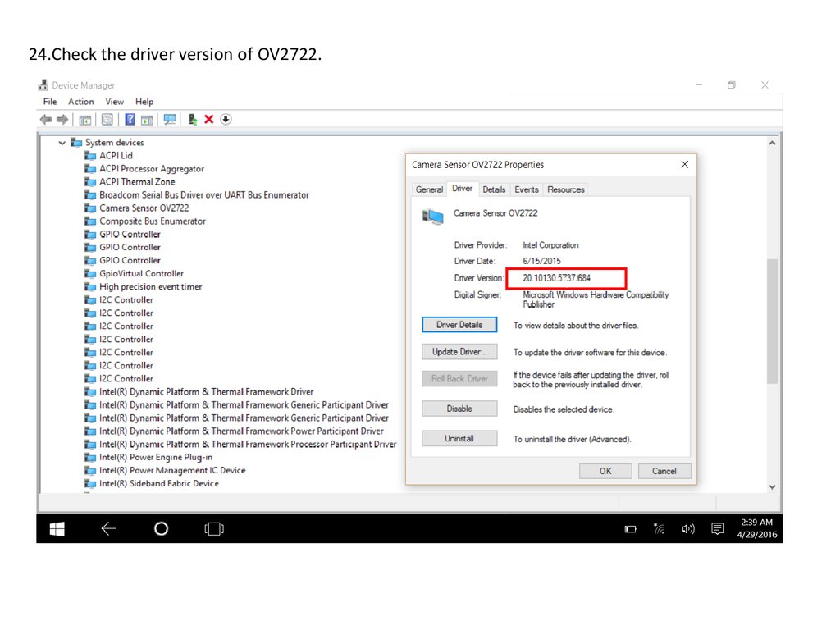
Task: Close the Camera Sensor OV2722 Properties dialog
Action: (685, 164)
